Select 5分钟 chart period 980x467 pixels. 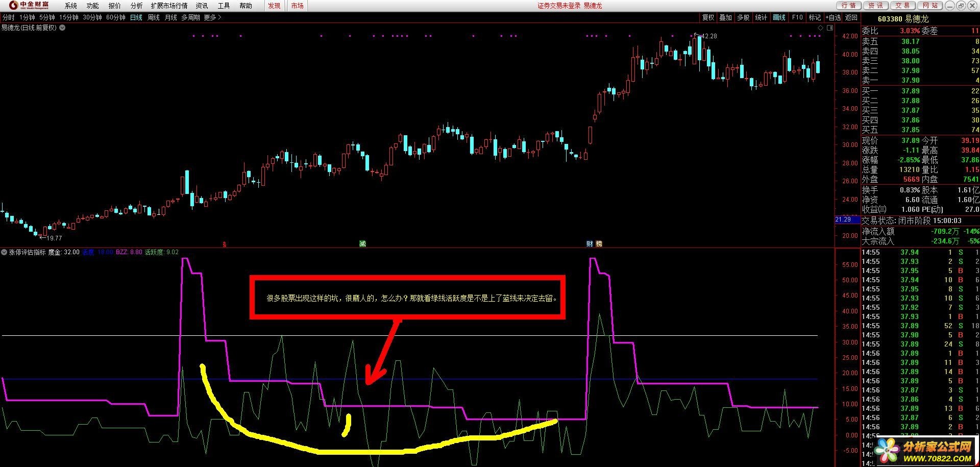click(47, 17)
